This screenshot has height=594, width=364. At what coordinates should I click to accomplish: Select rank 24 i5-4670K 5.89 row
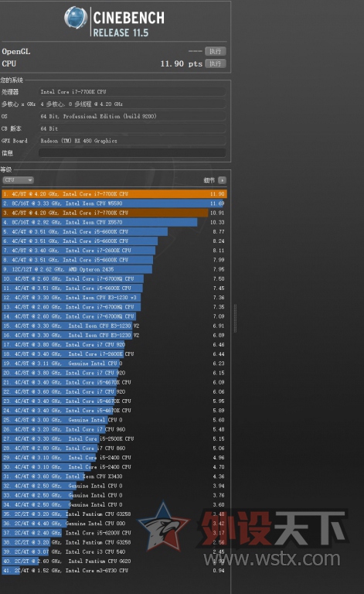(114, 411)
